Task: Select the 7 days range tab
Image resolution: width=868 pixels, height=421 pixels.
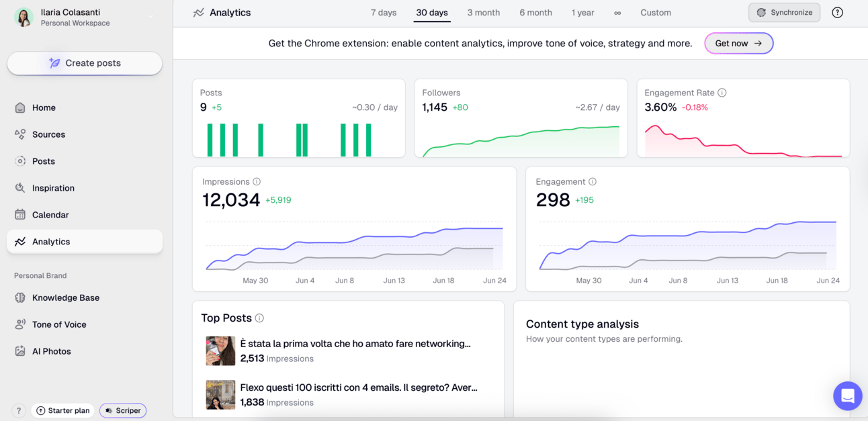Action: tap(384, 13)
